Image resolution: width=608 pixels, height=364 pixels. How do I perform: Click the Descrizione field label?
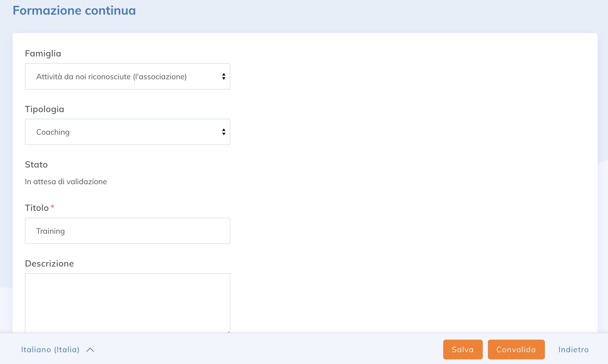point(50,263)
